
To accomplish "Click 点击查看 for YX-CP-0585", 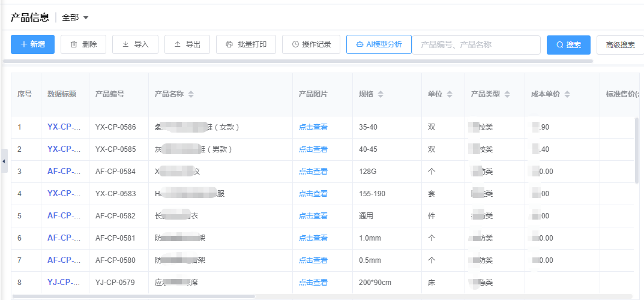I will coord(313,149).
